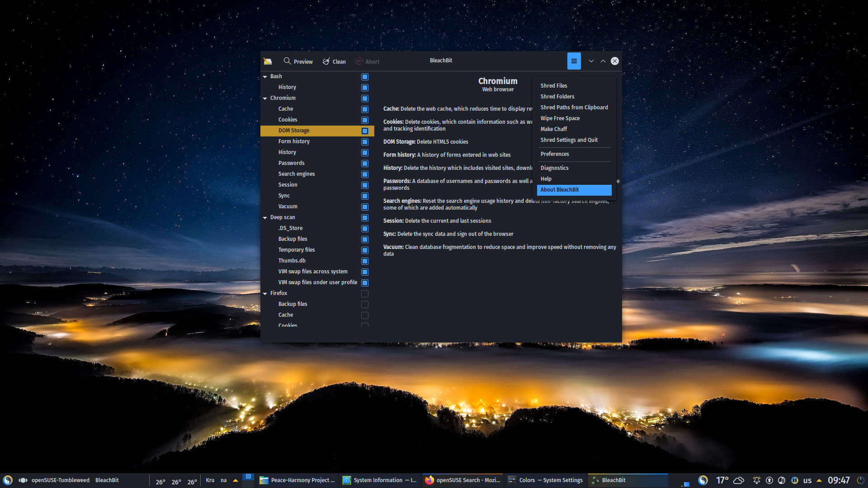Image resolution: width=868 pixels, height=488 pixels.
Task: Click the Abort stop button
Action: [368, 61]
